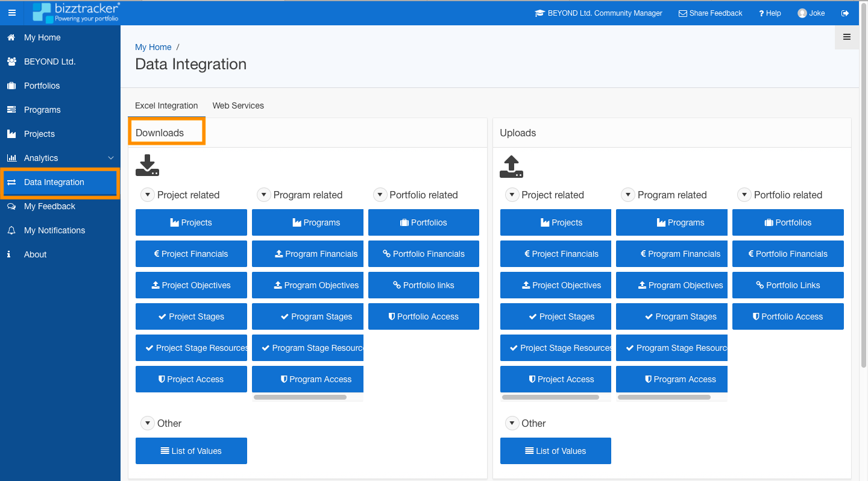
Task: Click the My Notifications bell icon in sidebar
Action: [11, 230]
